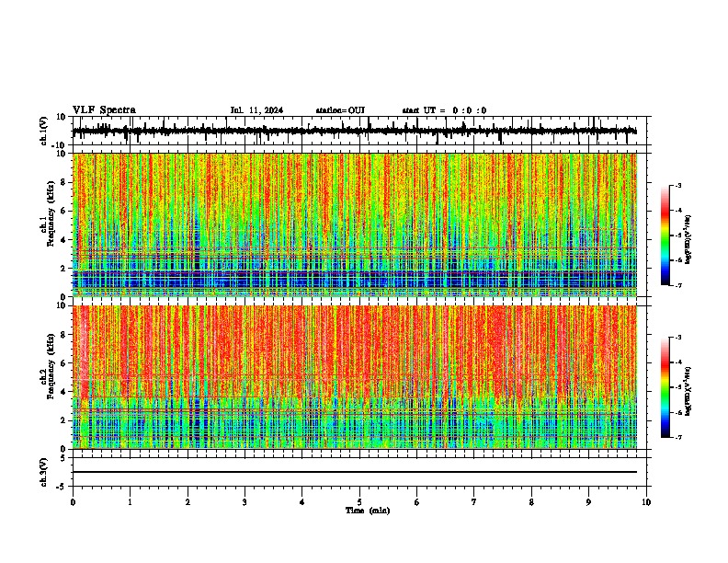Click tick label "9" on time axis
This screenshot has width=728, height=563.
588,502
